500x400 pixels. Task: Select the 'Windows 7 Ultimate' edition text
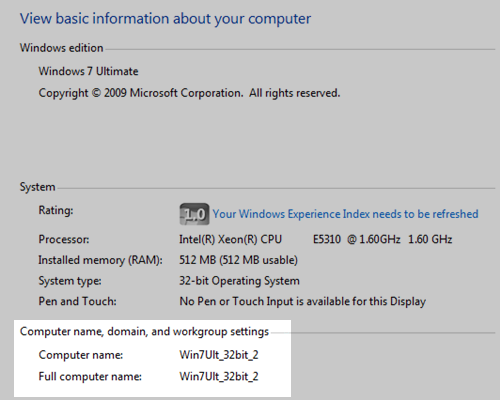point(88,71)
